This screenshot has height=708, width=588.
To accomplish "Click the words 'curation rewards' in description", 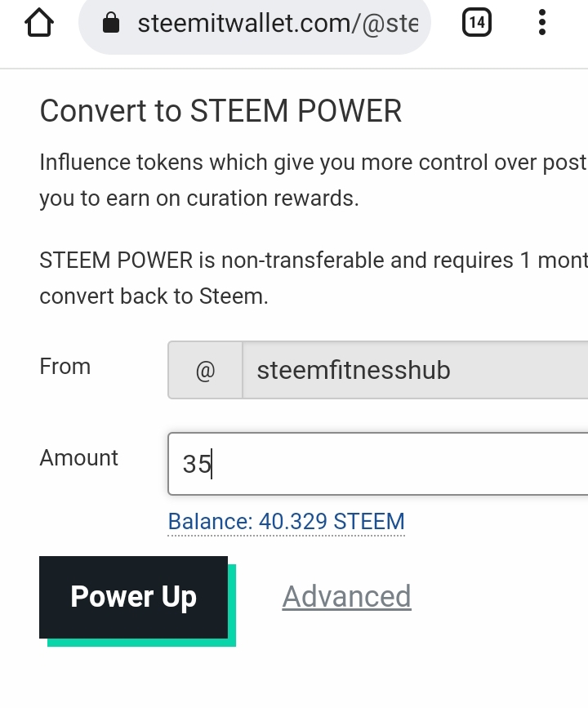I will [273, 198].
